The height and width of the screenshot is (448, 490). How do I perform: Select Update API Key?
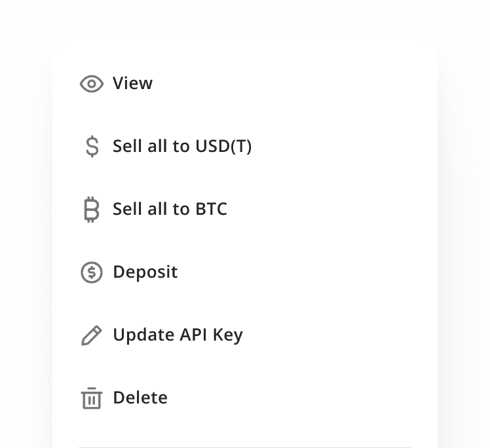pyautogui.click(x=178, y=335)
